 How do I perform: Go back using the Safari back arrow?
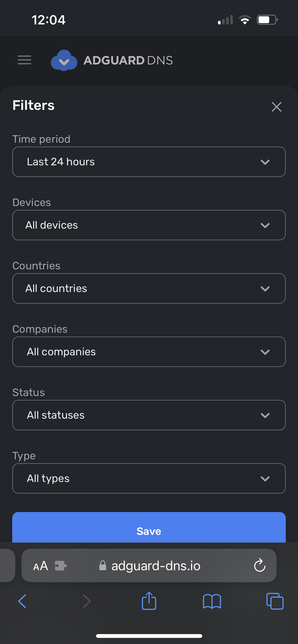(x=22, y=602)
